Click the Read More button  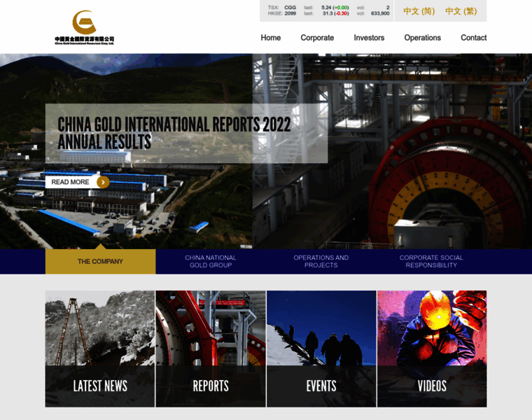pos(78,182)
